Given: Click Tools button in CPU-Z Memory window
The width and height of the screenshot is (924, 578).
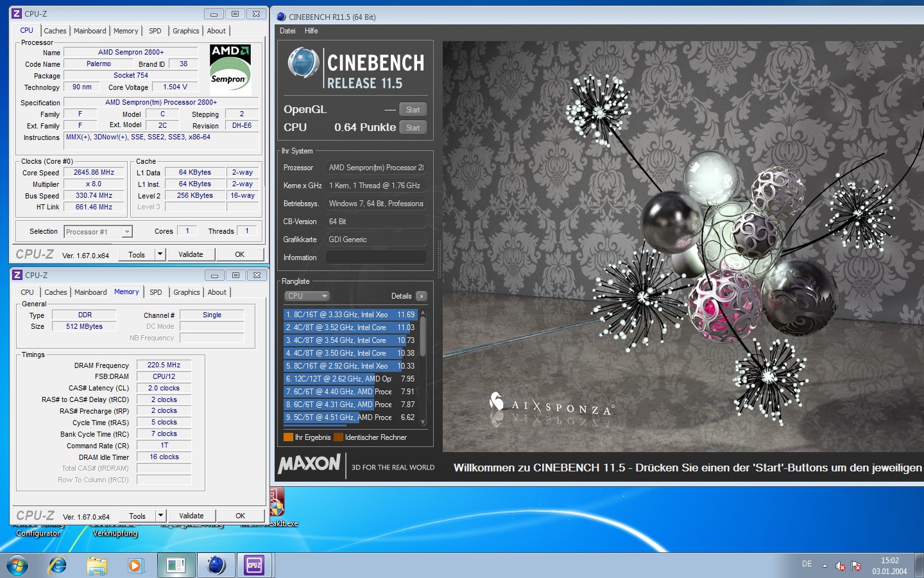Looking at the screenshot, I should coord(137,516).
